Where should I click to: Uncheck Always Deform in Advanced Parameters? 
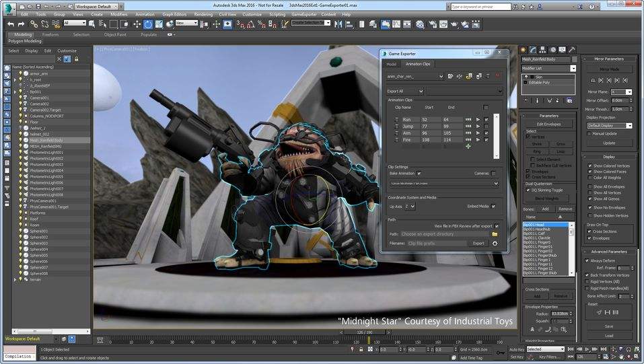(586, 260)
